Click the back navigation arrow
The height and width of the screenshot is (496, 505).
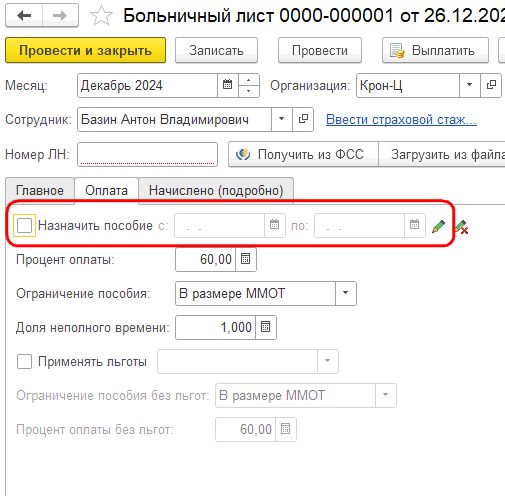coord(24,15)
